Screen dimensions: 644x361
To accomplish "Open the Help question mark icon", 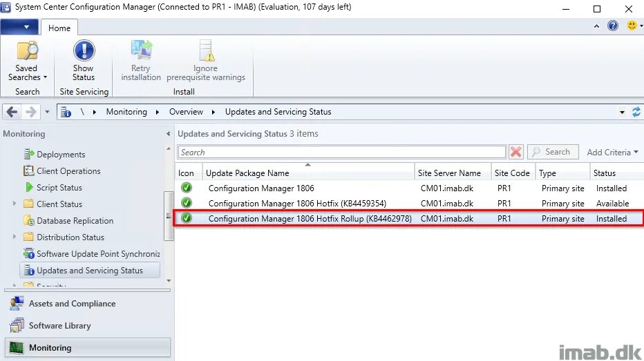I will tap(613, 26).
